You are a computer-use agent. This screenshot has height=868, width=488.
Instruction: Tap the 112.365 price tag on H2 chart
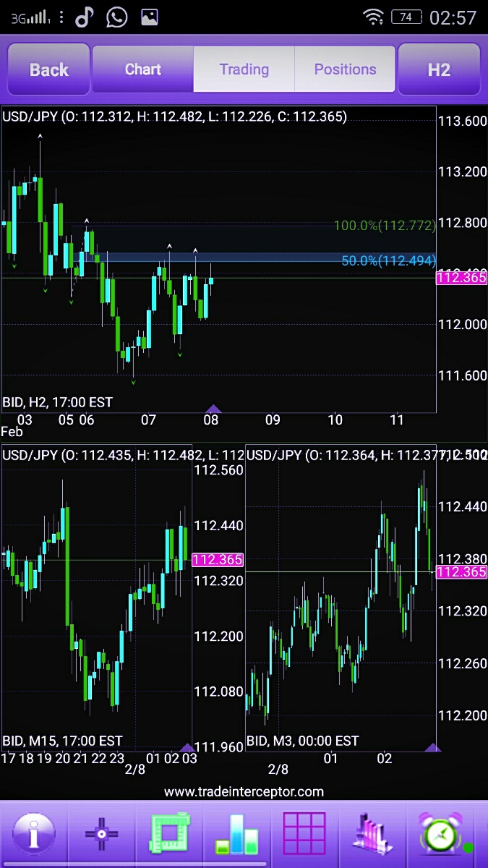[x=461, y=278]
